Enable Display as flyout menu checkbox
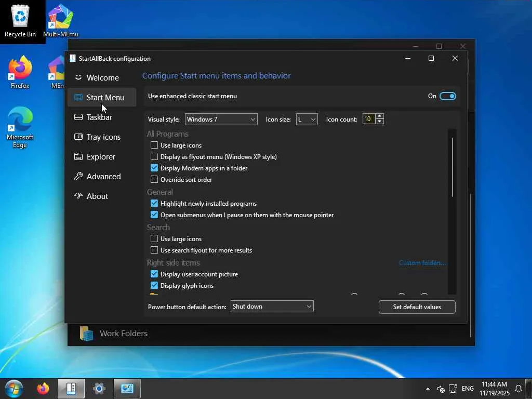The image size is (532, 399). [154, 157]
